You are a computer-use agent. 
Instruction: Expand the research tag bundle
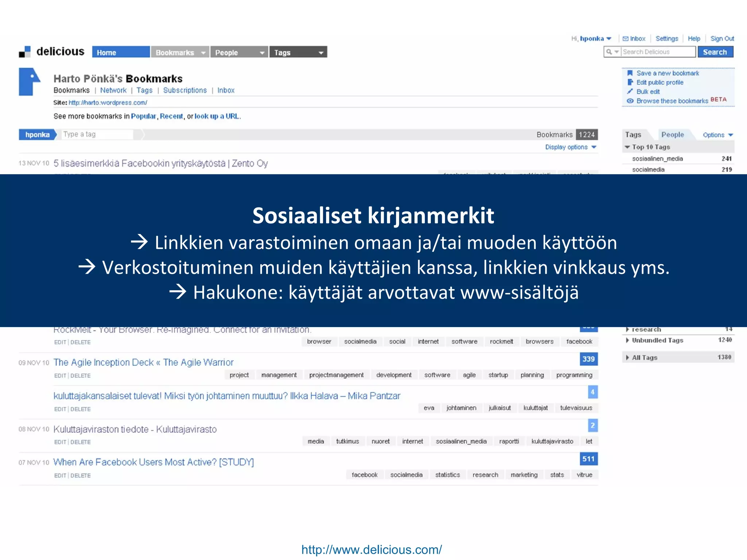tap(627, 329)
